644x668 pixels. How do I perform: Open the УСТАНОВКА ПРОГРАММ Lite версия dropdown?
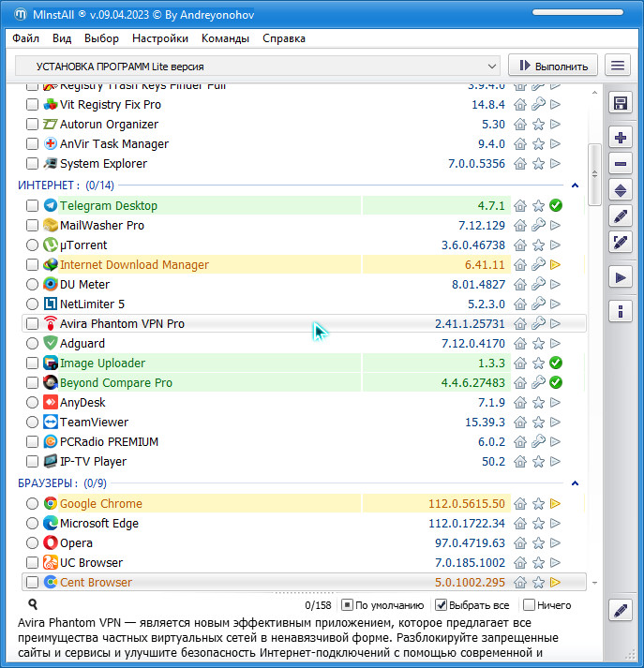coord(258,67)
